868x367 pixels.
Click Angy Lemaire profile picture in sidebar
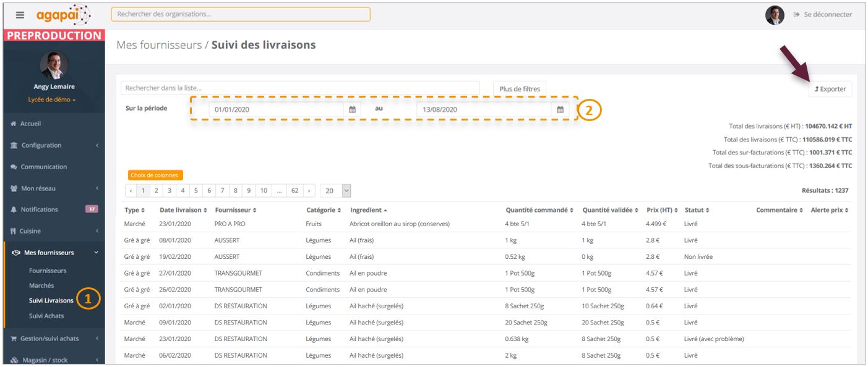point(54,65)
